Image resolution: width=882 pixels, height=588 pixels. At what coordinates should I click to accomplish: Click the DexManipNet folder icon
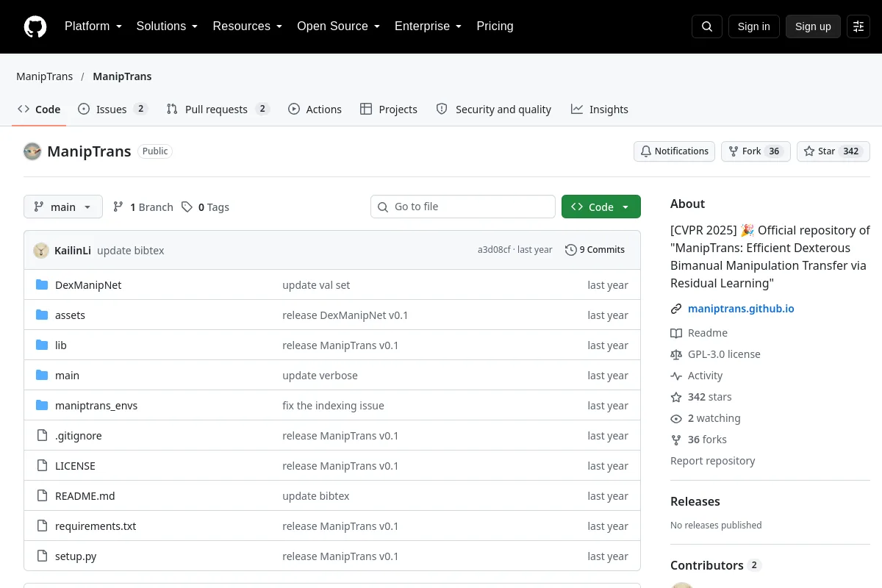42,285
